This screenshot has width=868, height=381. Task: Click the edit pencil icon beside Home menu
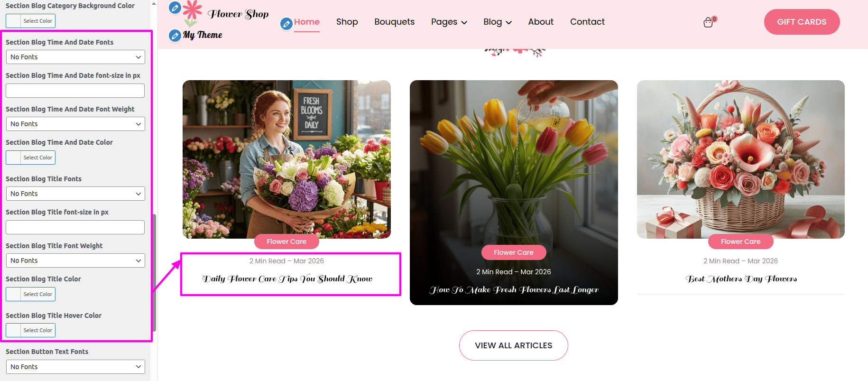(x=286, y=23)
